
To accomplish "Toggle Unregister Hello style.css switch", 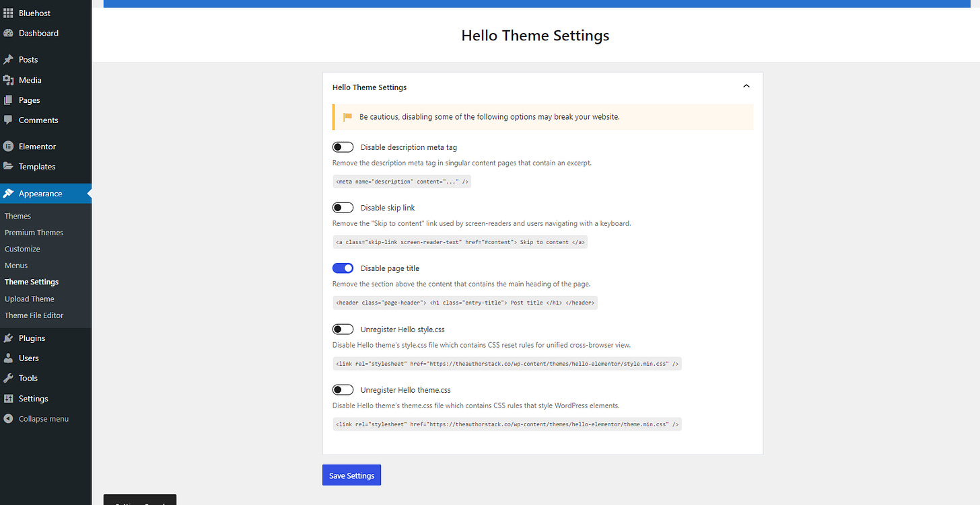I will 343,329.
